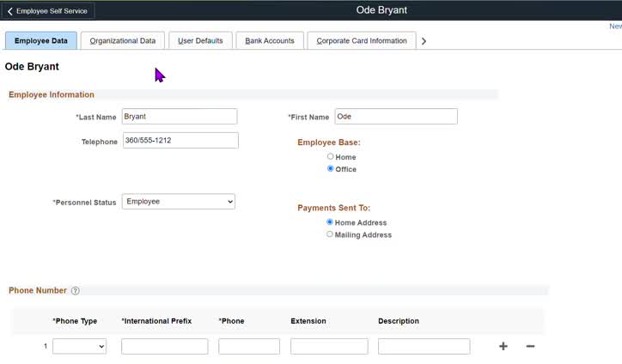Select Office employee base radio button
The height and width of the screenshot is (364, 622).
pos(330,168)
